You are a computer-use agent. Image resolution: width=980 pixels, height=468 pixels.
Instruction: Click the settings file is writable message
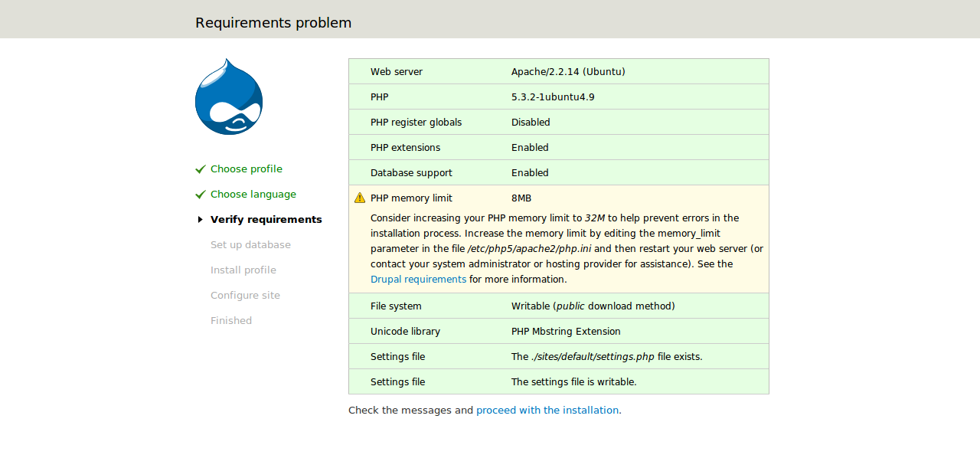(x=574, y=382)
